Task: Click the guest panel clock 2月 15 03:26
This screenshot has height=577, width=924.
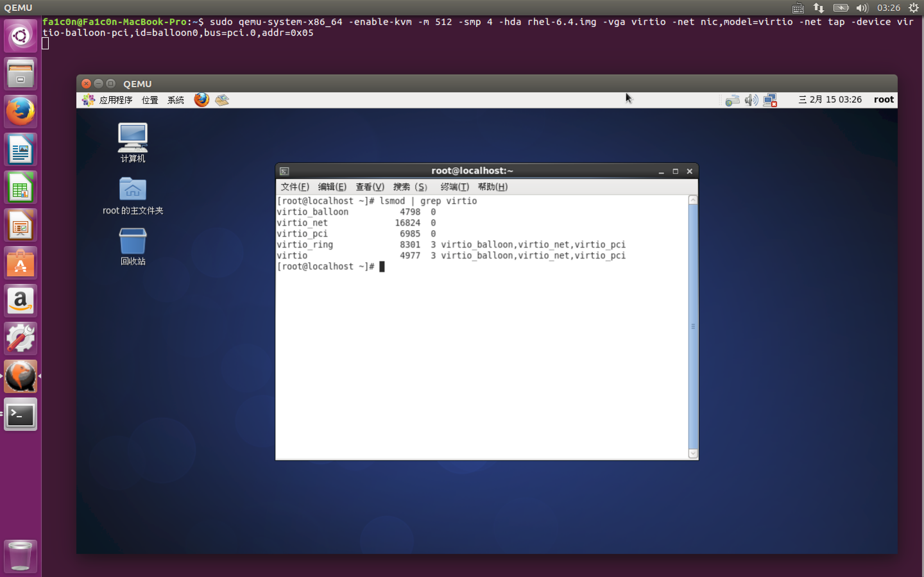Action: click(830, 100)
